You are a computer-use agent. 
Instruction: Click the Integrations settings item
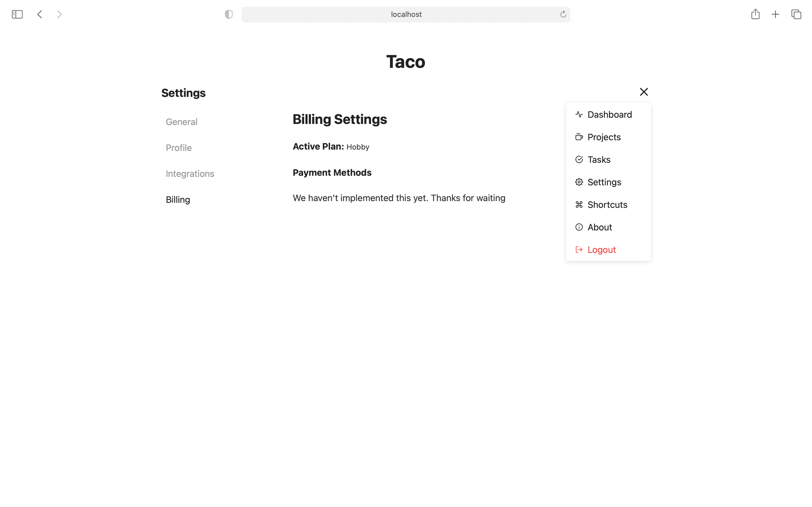point(190,174)
